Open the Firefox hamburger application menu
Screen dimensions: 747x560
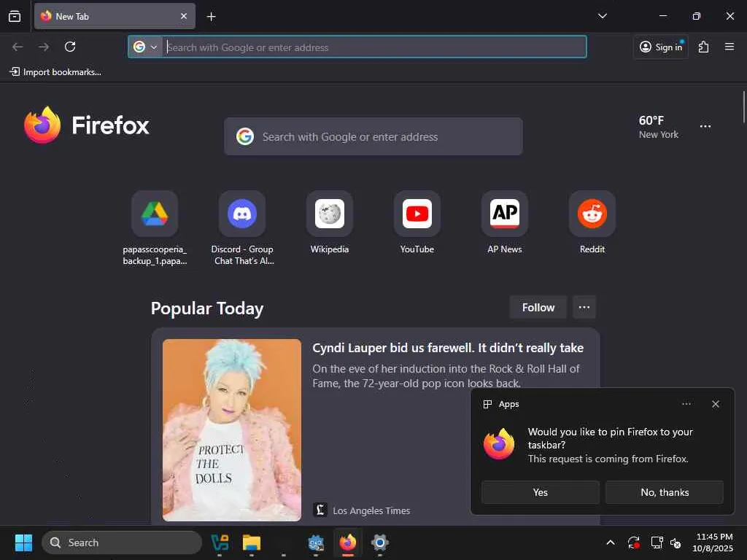point(729,47)
